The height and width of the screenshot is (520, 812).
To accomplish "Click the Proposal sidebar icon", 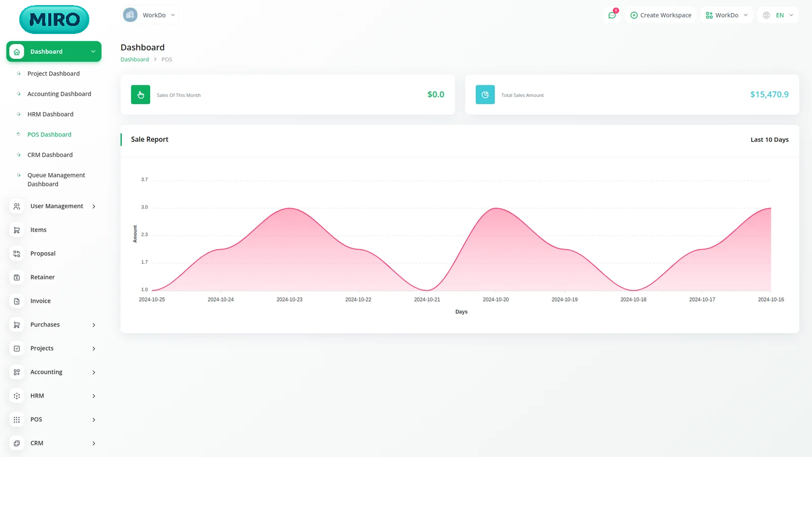I will point(17,254).
